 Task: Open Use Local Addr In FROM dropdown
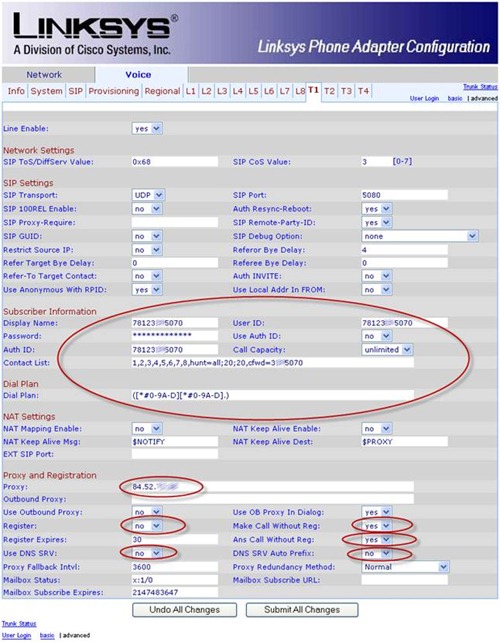(377, 290)
